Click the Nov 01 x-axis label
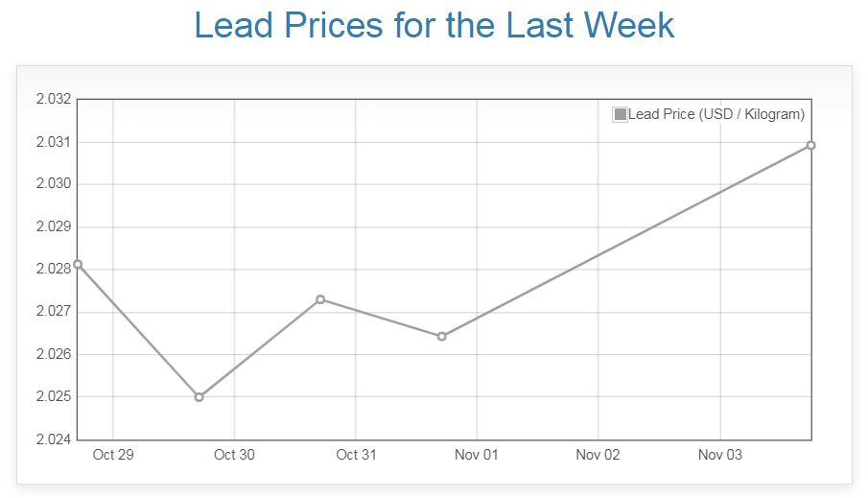Image resolution: width=868 pixels, height=498 pixels. pyautogui.click(x=477, y=455)
